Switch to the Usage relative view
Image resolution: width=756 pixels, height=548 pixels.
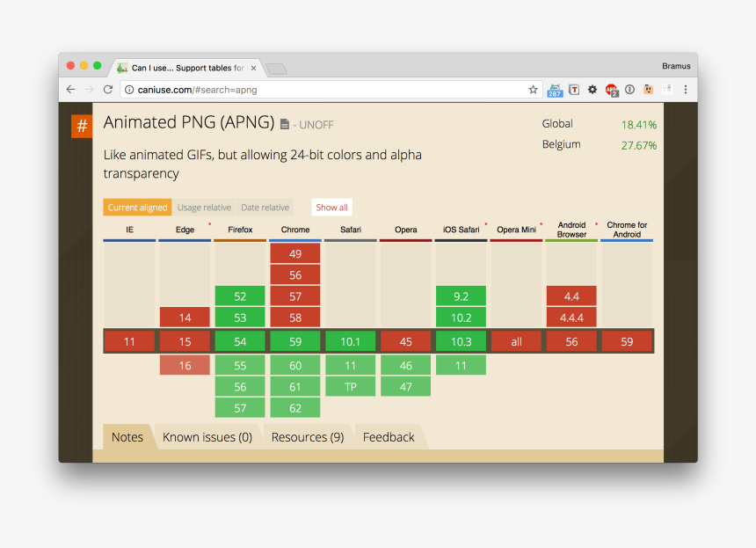pyautogui.click(x=204, y=208)
